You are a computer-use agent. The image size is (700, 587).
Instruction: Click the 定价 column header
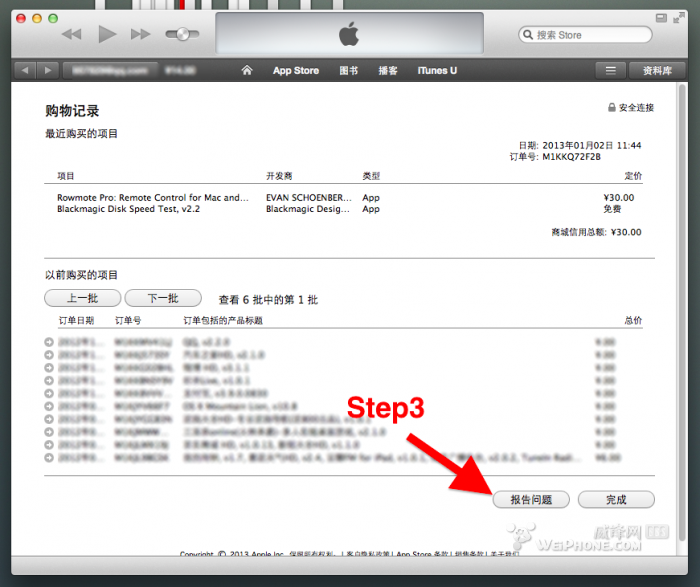633,176
